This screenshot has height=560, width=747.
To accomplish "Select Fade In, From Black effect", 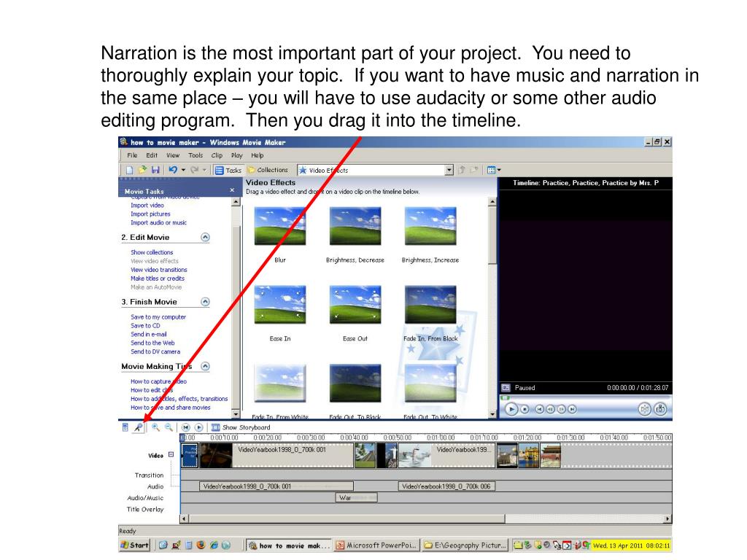I will tap(430, 305).
